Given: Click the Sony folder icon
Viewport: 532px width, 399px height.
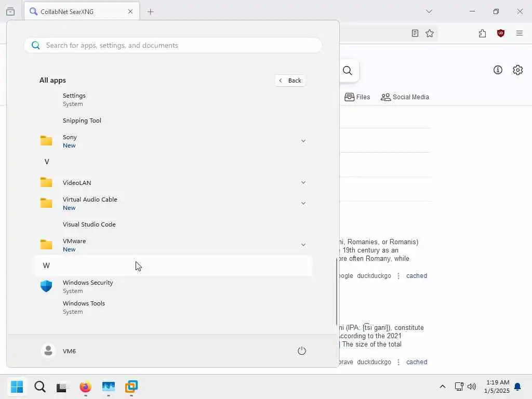Looking at the screenshot, I should (x=46, y=140).
